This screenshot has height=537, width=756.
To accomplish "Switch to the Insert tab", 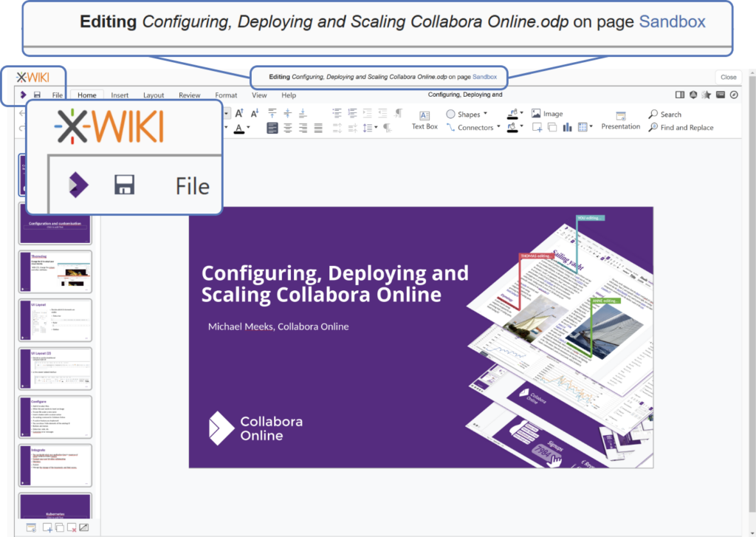I will pos(120,95).
